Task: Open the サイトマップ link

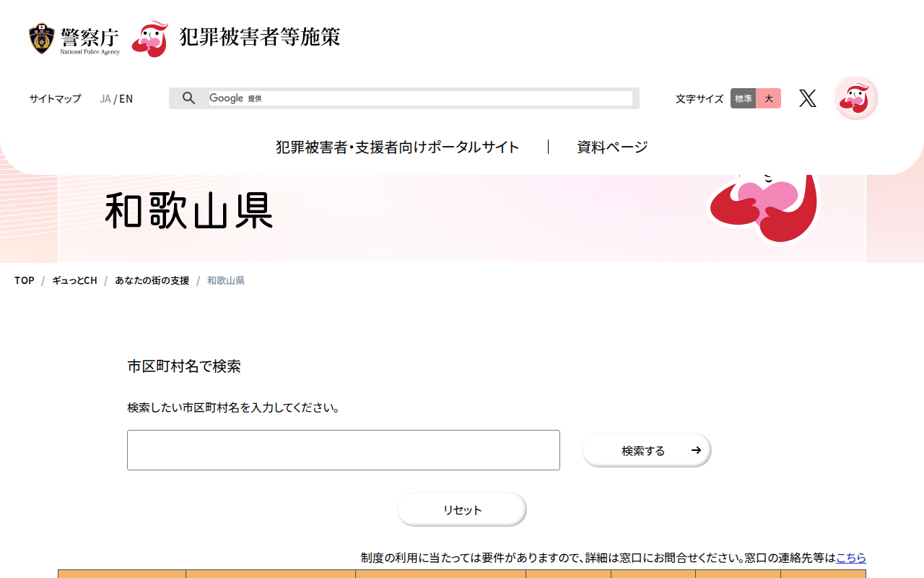Action: [x=55, y=99]
